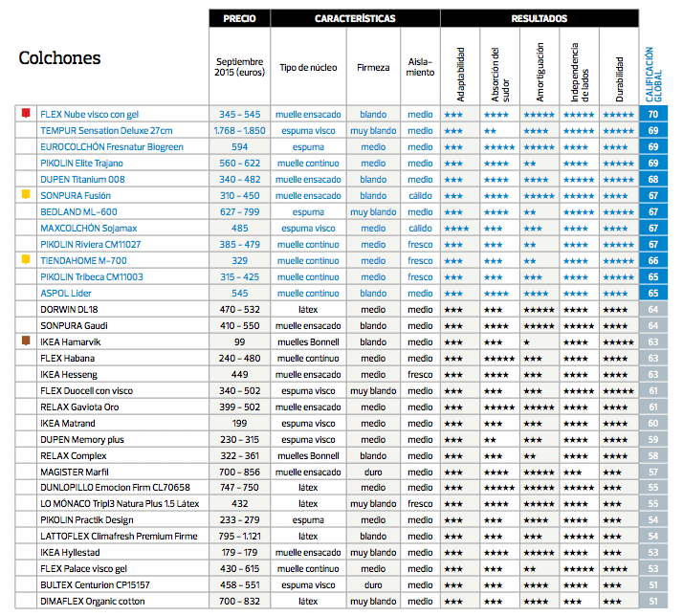
Task: Click the Absorción del sudor stars for EUROCOLCHÓN Fresnatur
Action: click(x=498, y=146)
